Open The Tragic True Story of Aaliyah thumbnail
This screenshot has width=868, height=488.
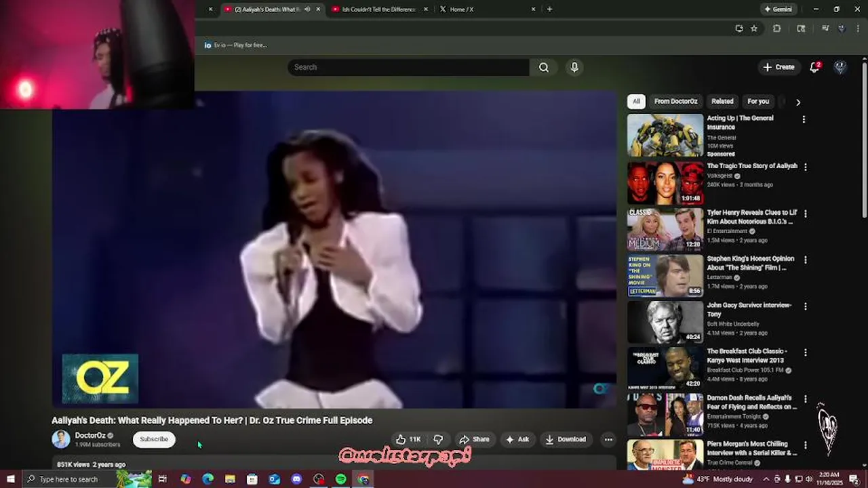pos(665,182)
